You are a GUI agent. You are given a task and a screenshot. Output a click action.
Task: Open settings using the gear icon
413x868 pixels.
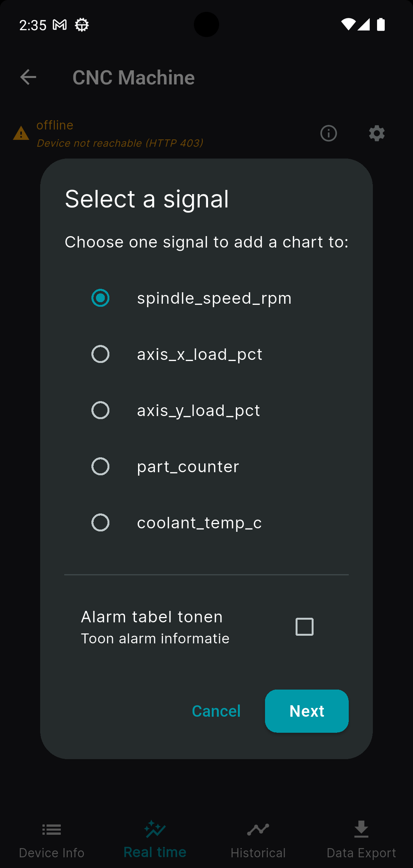(x=377, y=133)
